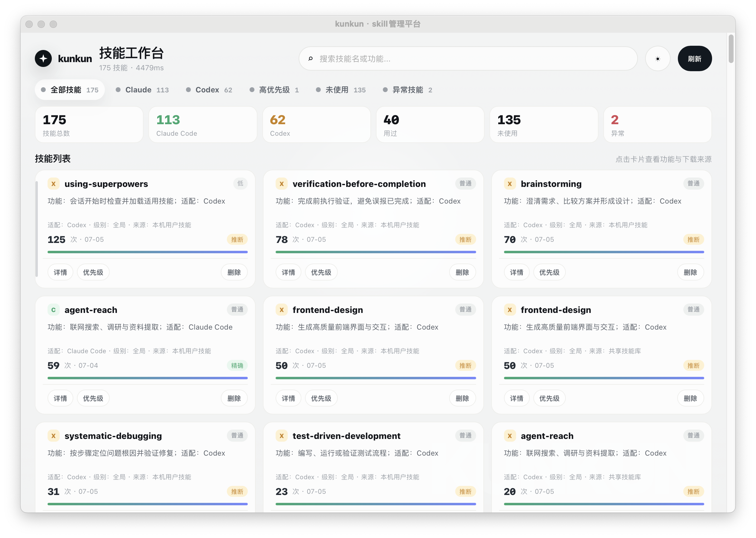Screen dimensions: 756x538
Task: Focus the 搜索技能名或功能 search field
Action: 468,59
